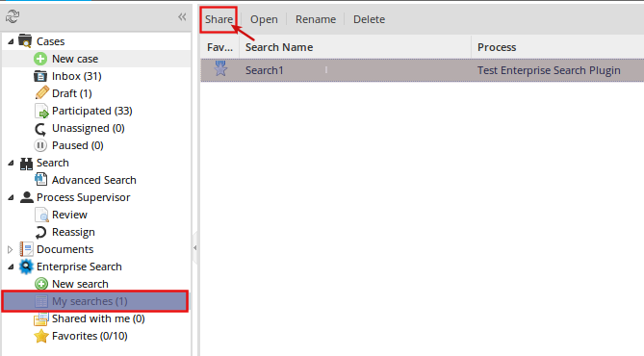
Task: Click Rename in the toolbar
Action: pos(316,19)
